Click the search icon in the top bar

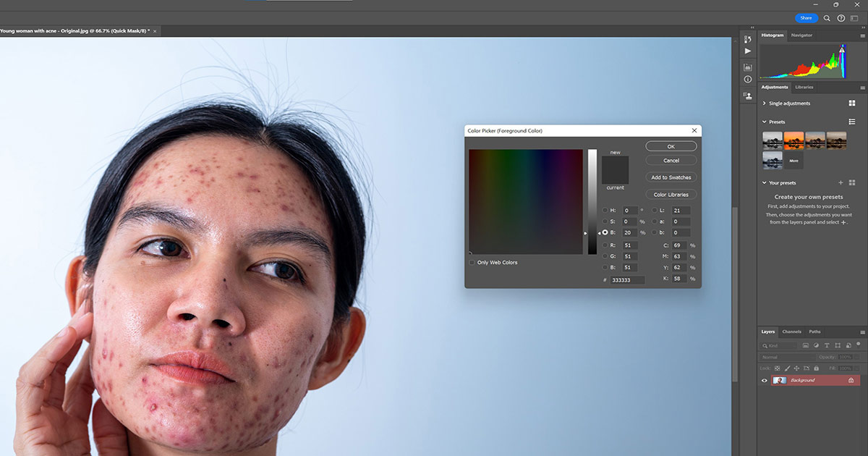click(x=827, y=18)
